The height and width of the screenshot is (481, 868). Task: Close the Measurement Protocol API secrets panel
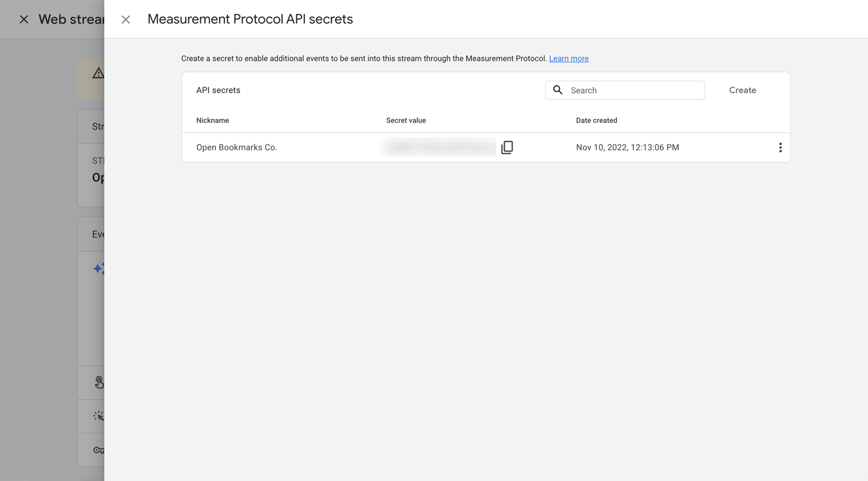tap(126, 20)
